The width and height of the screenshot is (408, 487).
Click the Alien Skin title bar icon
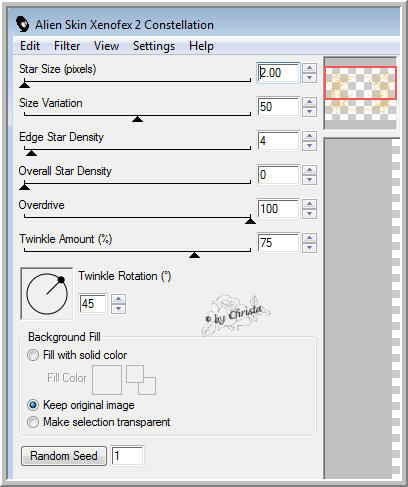[22, 24]
